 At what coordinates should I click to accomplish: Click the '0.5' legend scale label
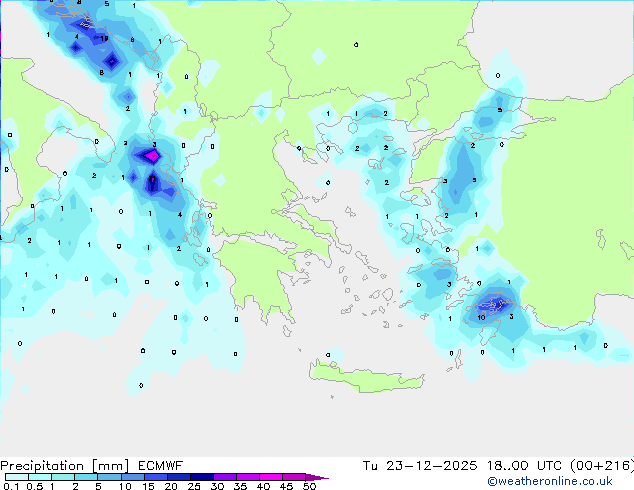click(35, 486)
